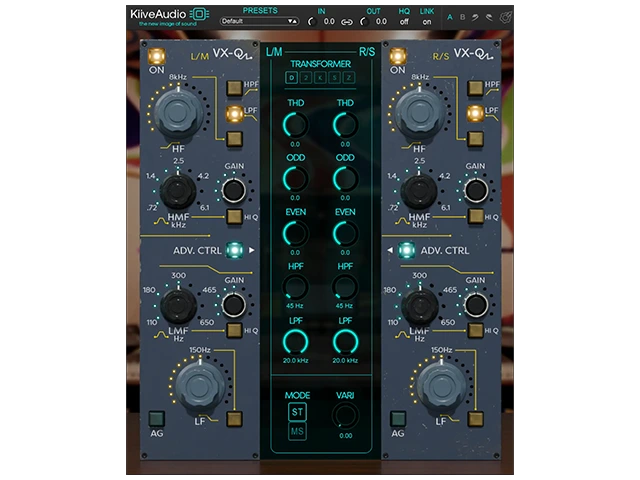
Task: Toggle LF shelf button on R/S channel
Action: point(476,419)
